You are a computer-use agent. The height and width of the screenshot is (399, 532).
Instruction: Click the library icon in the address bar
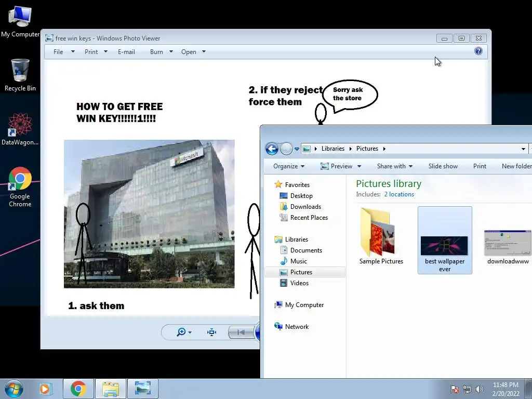pos(307,149)
